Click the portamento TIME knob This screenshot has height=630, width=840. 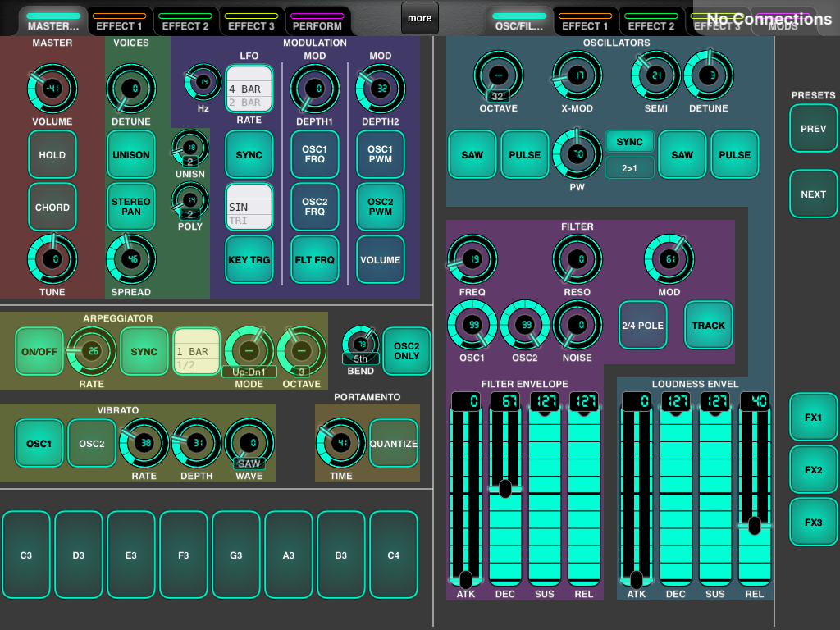340,443
